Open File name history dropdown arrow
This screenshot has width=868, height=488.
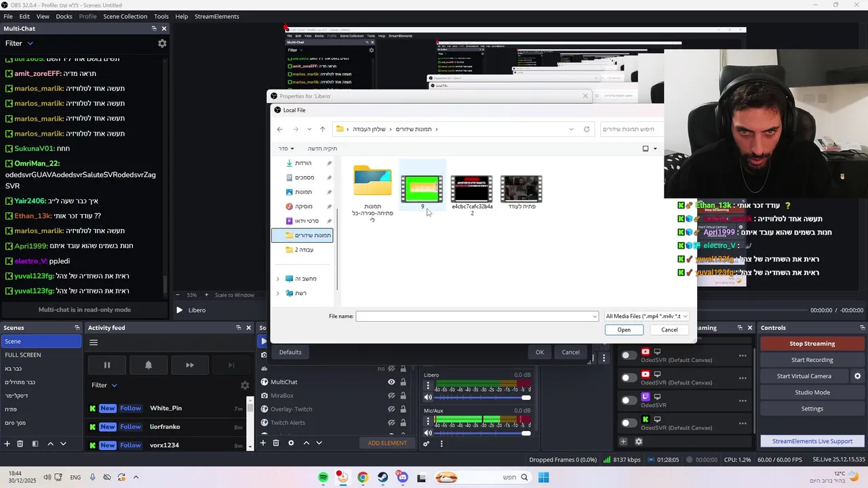(595, 317)
